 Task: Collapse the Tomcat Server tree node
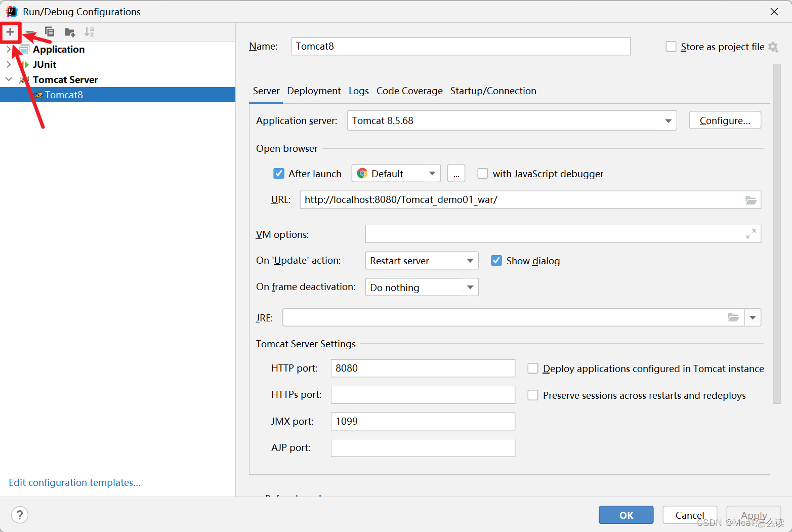[9, 79]
